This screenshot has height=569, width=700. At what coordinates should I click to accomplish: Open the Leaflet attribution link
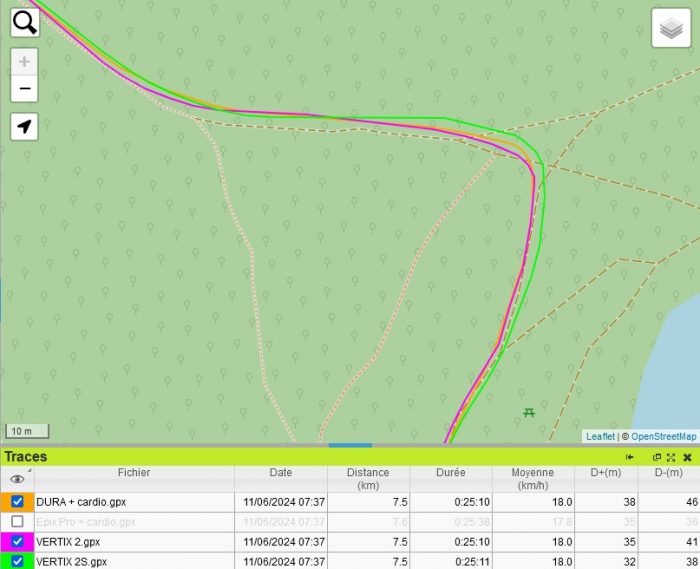pos(600,436)
